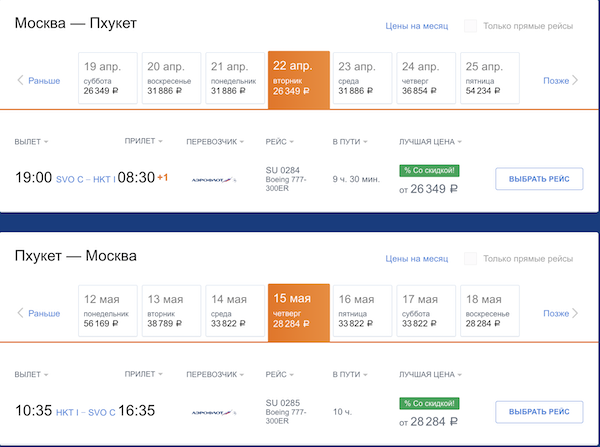Click Aeroflot logo on Moscow–Phuket flight
The image size is (600, 447).
[x=212, y=179]
